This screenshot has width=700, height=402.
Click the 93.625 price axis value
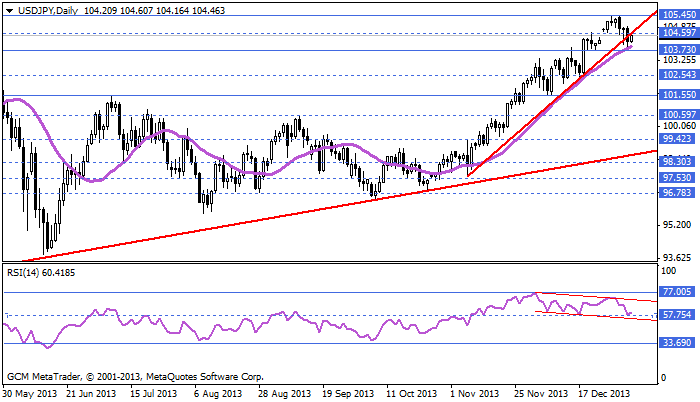coord(677,258)
